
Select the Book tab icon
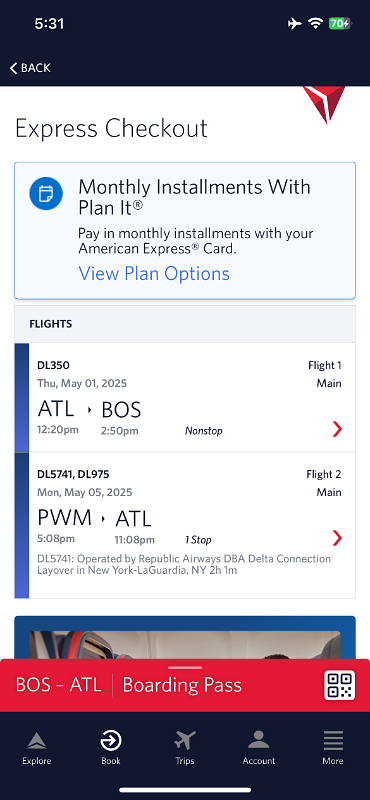[x=111, y=741]
